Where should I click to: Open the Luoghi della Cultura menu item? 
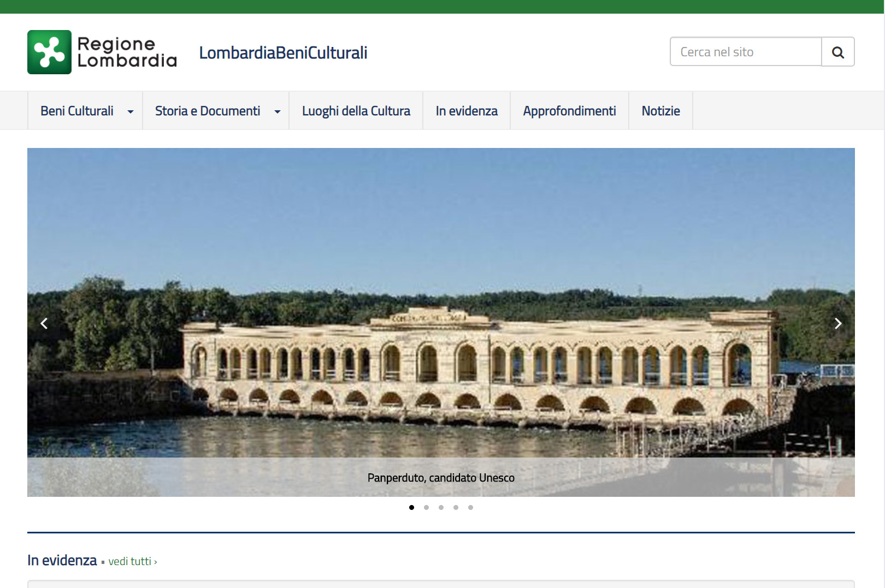tap(356, 110)
